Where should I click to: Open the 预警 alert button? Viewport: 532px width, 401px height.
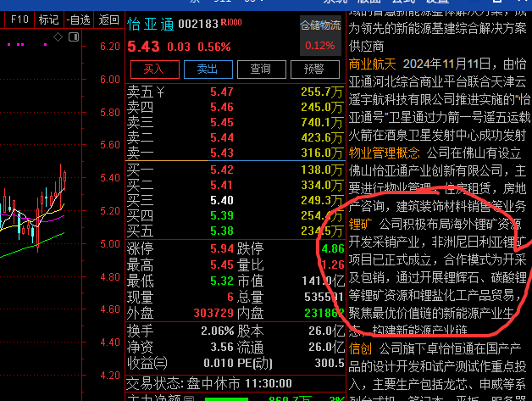[315, 70]
